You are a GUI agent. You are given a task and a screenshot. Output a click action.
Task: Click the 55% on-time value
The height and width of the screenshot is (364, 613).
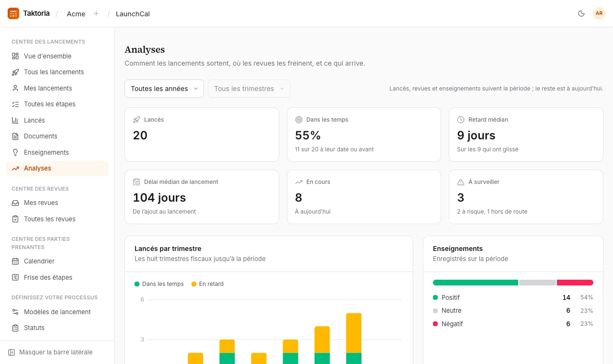pos(308,135)
